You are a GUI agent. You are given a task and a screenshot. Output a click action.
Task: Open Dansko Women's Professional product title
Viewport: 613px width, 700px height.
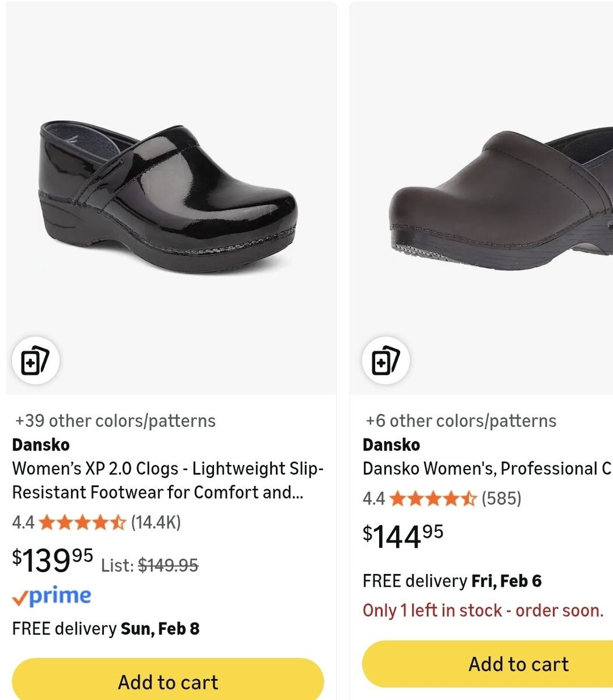[487, 468]
